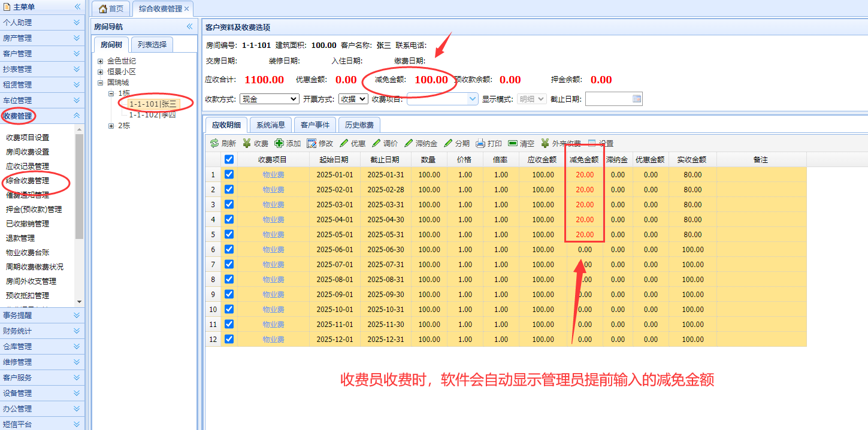
Task: Open 退款管理 in the sidebar
Action: point(20,238)
